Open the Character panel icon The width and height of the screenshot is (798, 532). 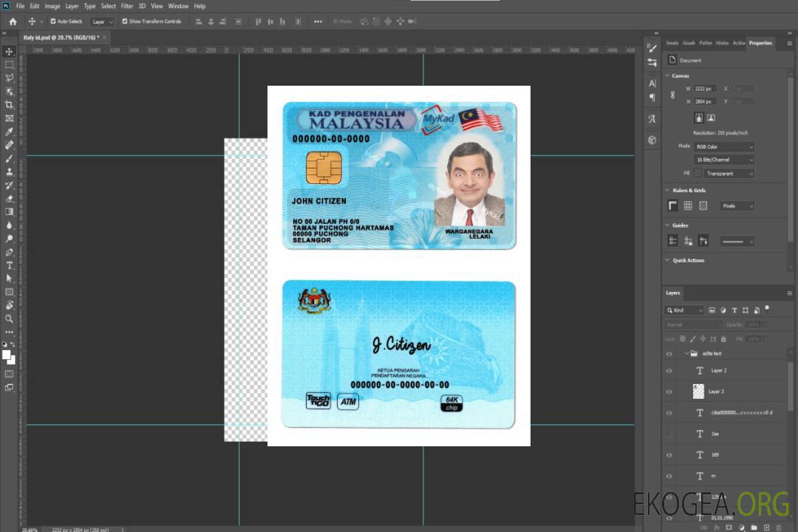652,83
